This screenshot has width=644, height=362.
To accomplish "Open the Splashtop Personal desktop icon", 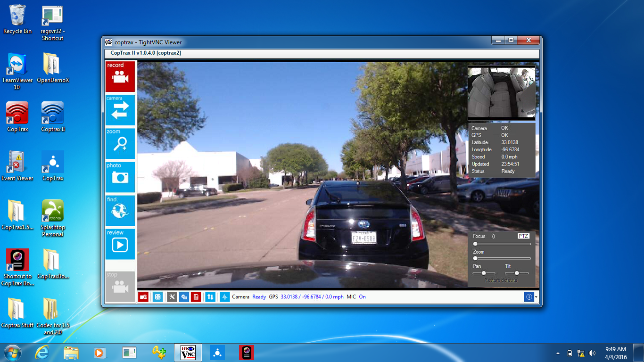I will point(53,218).
